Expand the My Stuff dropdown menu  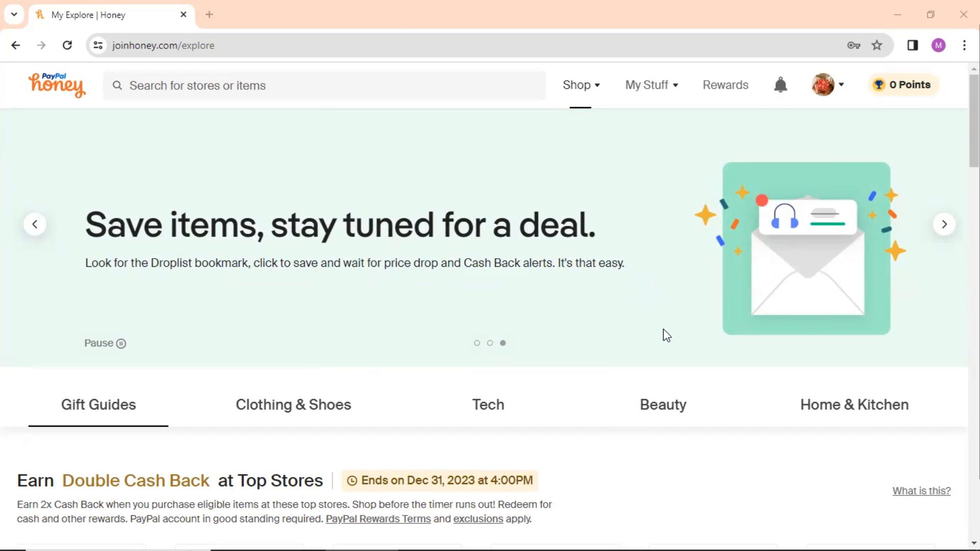pyautogui.click(x=651, y=85)
